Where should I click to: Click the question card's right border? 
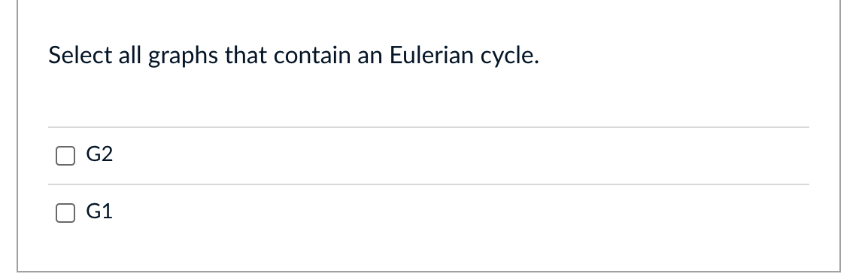coord(840,135)
